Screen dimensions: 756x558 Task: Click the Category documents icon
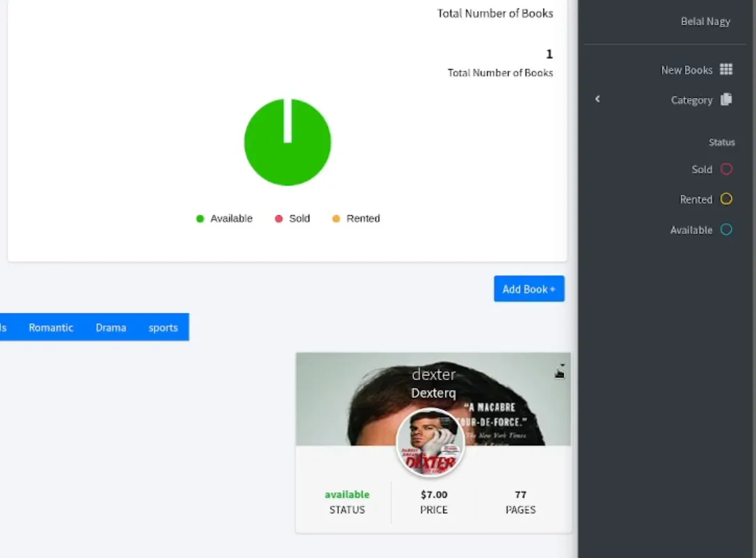tap(726, 99)
